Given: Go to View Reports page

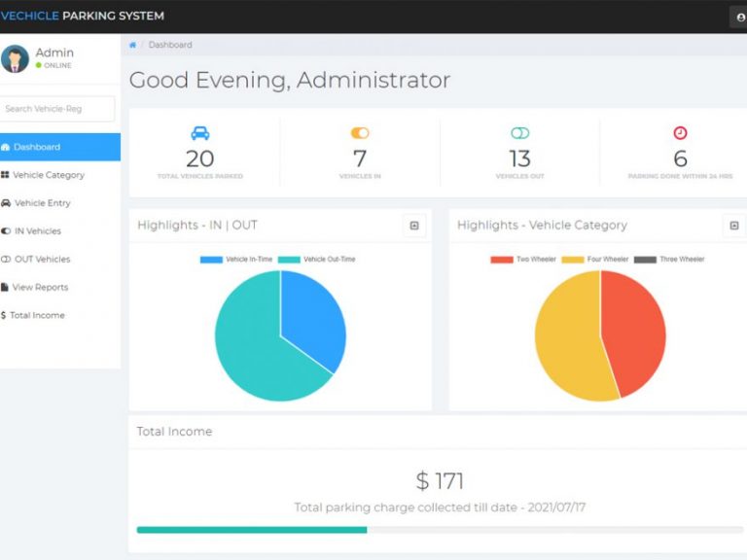Looking at the screenshot, I should (x=39, y=287).
